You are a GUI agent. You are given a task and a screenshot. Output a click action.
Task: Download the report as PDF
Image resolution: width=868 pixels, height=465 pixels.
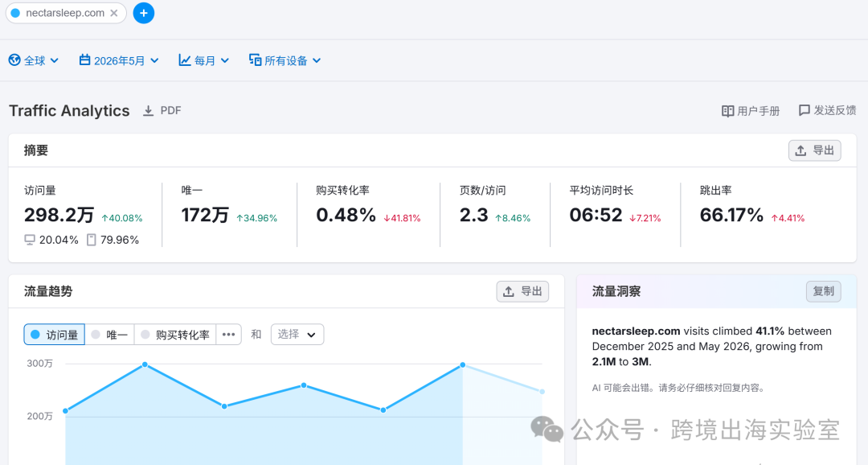click(x=162, y=111)
